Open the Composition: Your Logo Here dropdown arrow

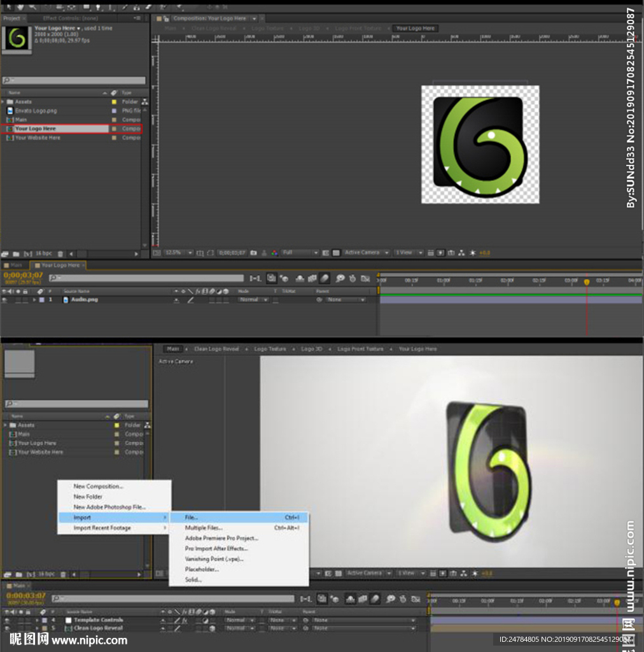coord(254,18)
